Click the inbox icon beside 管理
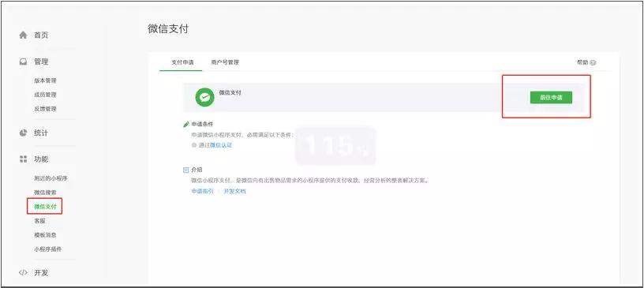 tap(24, 62)
